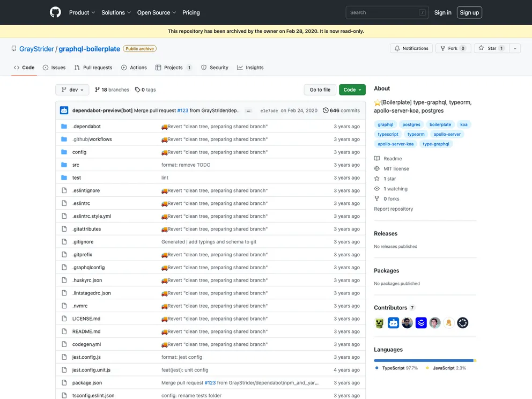532x399 pixels.
Task: Expand the commit message ellipsis
Action: point(248,110)
